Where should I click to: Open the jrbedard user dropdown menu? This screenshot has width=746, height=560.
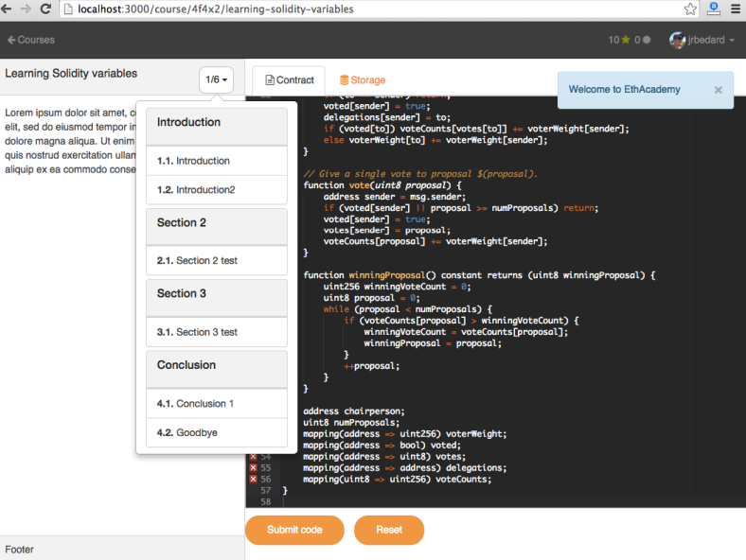point(702,40)
